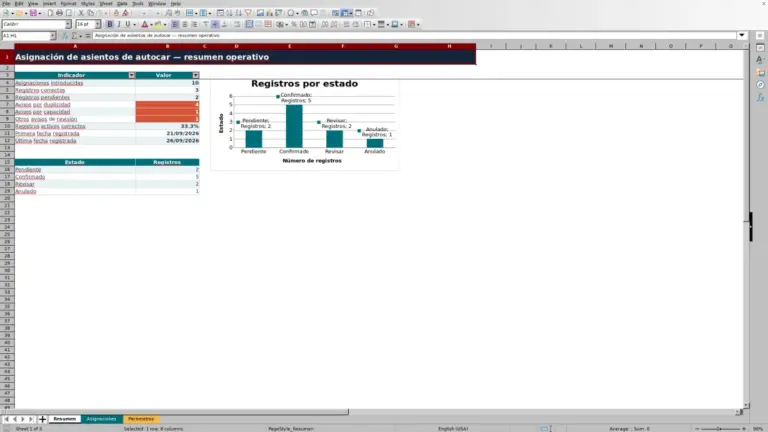Viewport: 768px width, 432px height.
Task: Click the Export as PDF icon
Action: (50, 13)
